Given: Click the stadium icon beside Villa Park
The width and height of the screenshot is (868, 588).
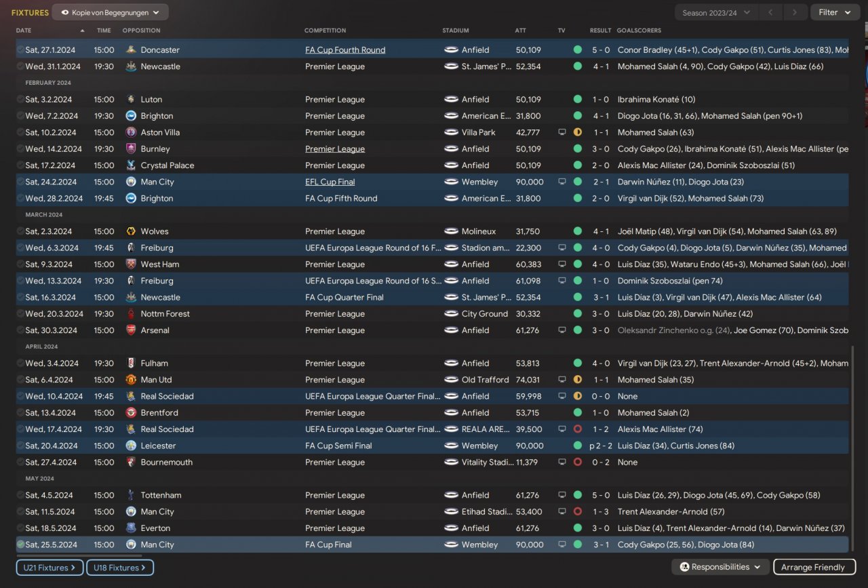Looking at the screenshot, I should 451,132.
